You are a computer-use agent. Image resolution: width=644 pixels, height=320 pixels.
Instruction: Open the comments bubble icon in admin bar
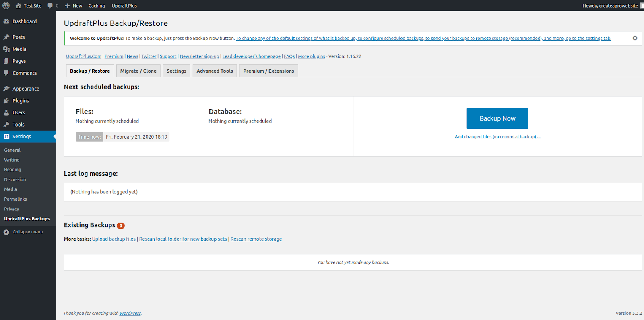pyautogui.click(x=50, y=6)
